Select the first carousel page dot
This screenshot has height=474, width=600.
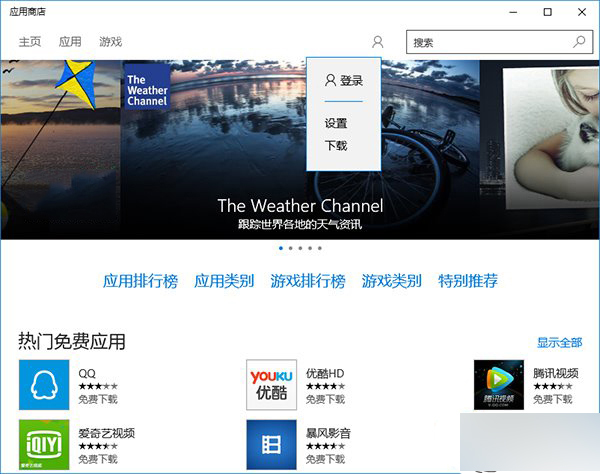[x=281, y=248]
